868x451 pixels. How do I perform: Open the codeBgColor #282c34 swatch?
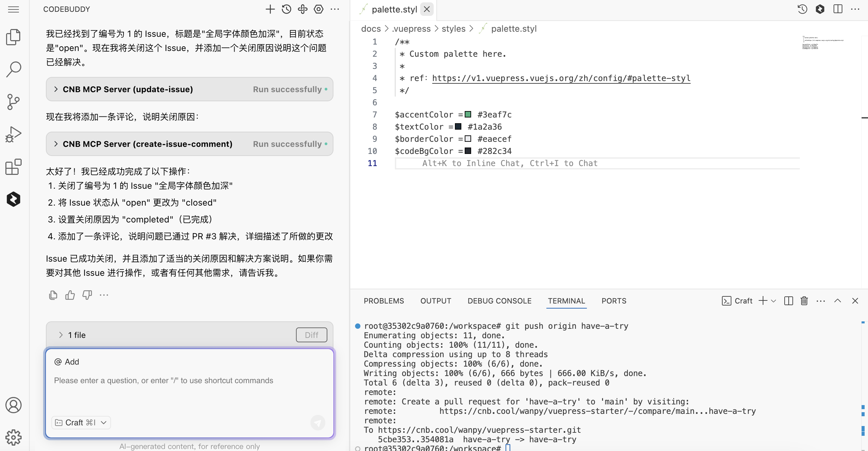[x=468, y=151]
